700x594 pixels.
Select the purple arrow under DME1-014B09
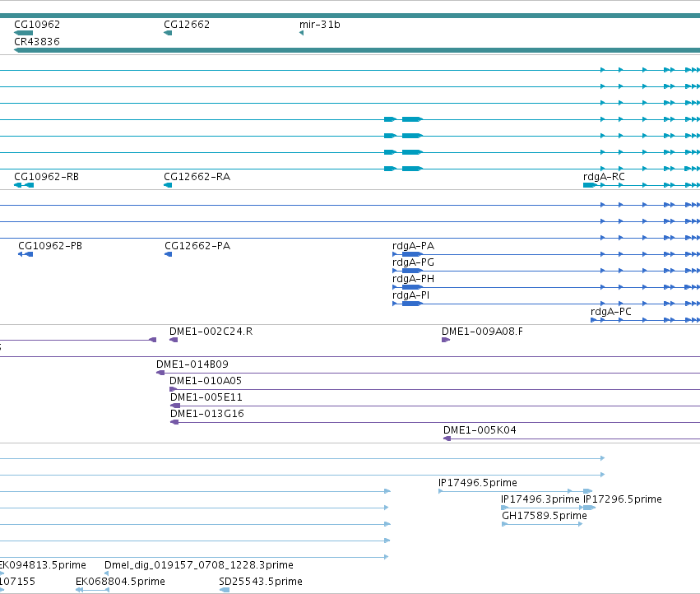pyautogui.click(x=160, y=373)
